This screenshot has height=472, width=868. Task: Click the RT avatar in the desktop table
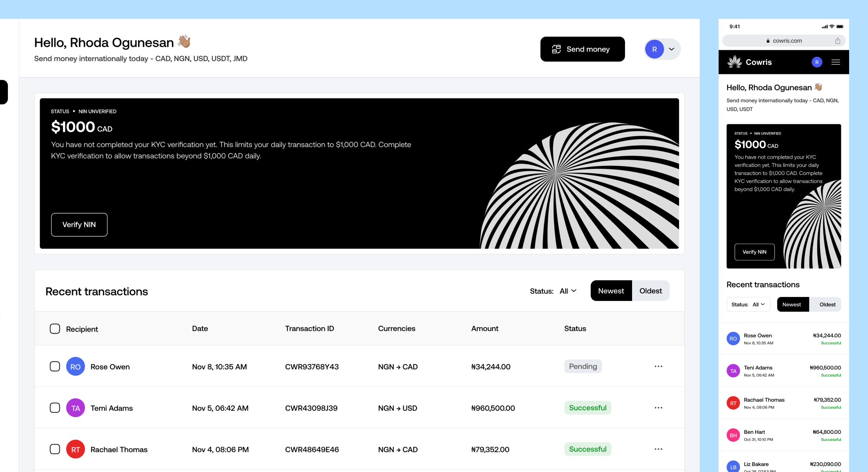coord(75,449)
